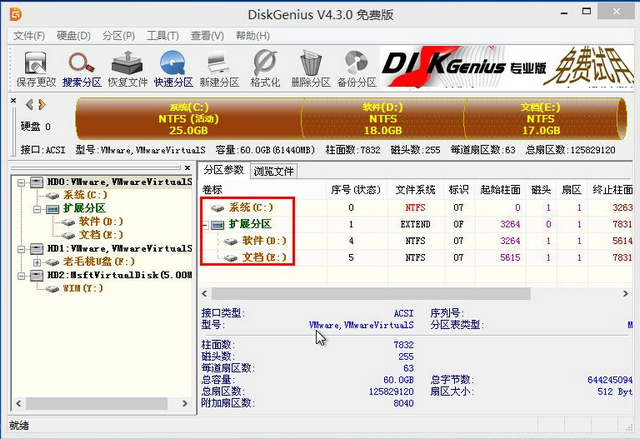Open the 分区(P) menu
640x439 pixels.
point(118,36)
